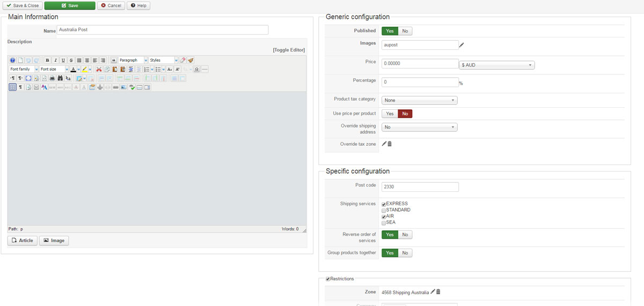This screenshot has height=306, width=644.
Task: Pick the text color swatch A
Action: pos(74,69)
